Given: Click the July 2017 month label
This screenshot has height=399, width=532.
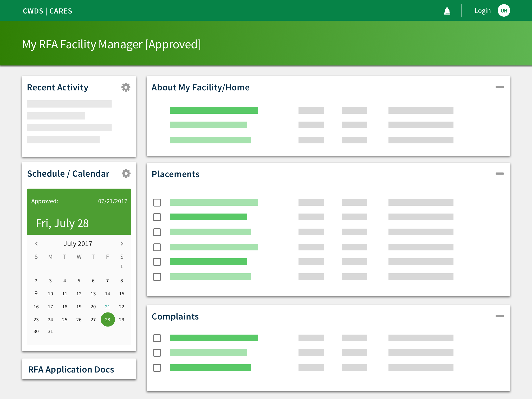Looking at the screenshot, I should (78, 244).
